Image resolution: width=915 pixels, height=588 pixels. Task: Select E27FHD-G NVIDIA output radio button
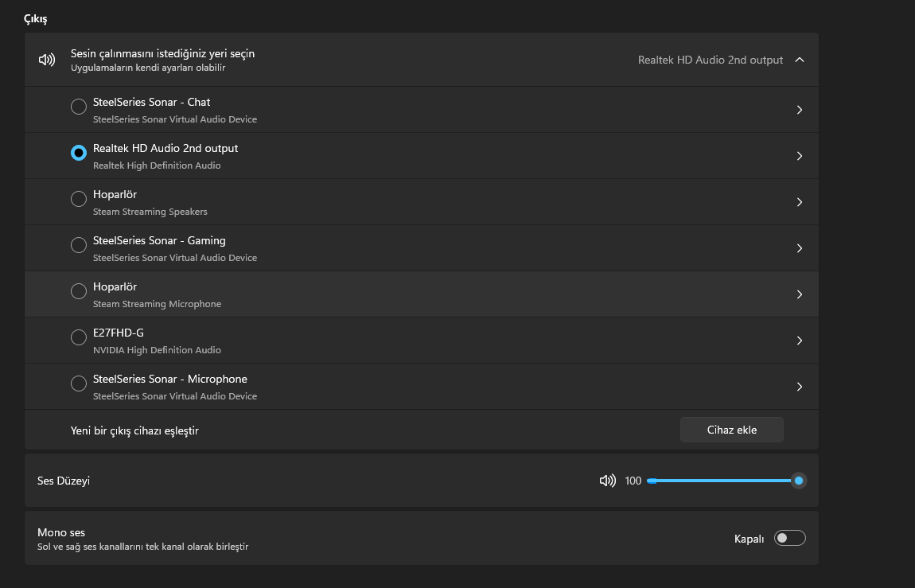(x=79, y=337)
